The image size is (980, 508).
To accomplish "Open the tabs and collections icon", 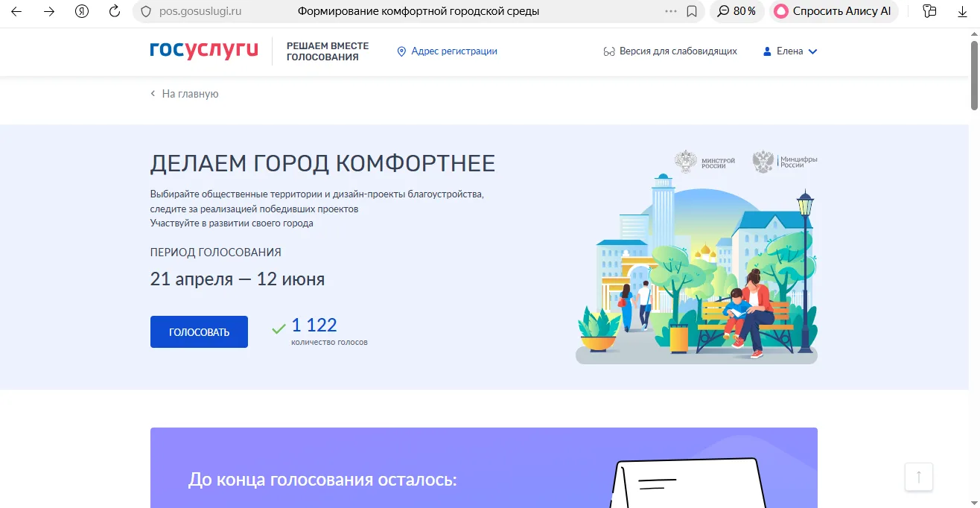I will point(929,11).
